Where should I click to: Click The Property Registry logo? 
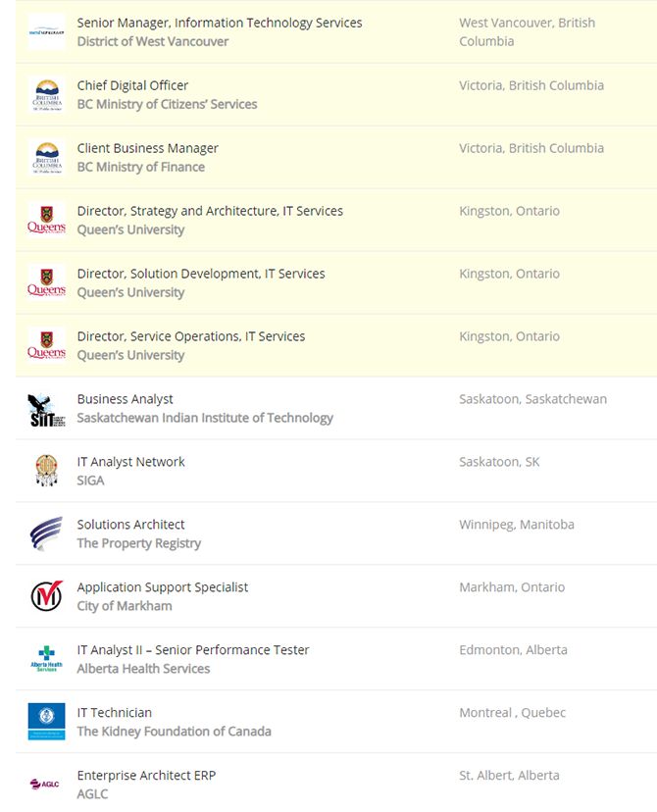point(46,533)
